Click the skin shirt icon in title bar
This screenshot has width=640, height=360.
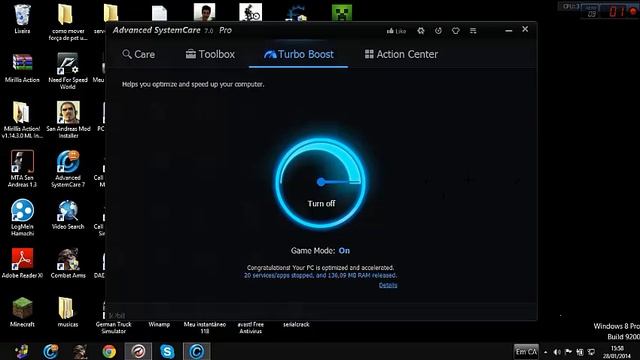coord(456,31)
